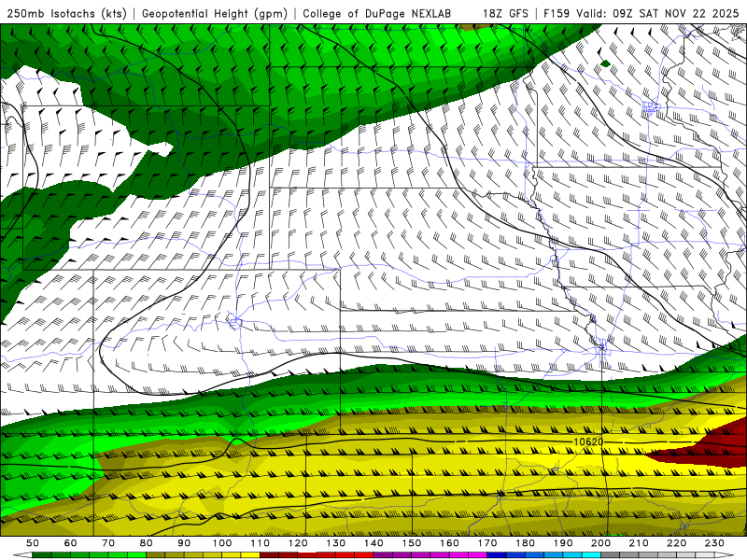The width and height of the screenshot is (747, 560).
Task: Click the "70" value on the color scale
Action: pos(108,543)
